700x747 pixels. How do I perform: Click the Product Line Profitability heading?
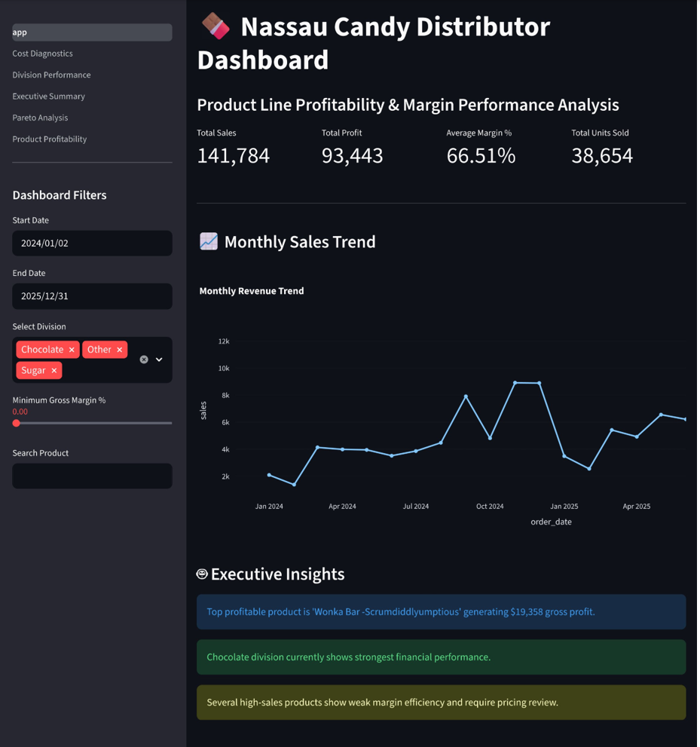(x=408, y=105)
